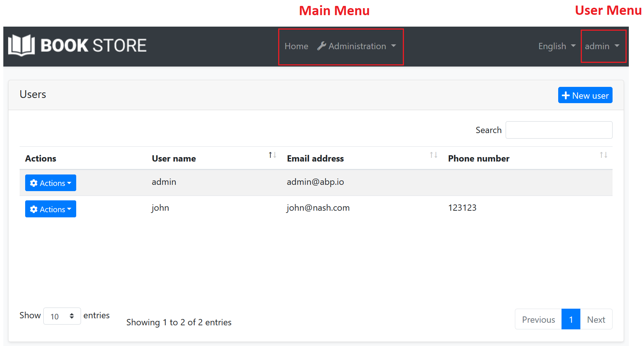Open the Administration menu
Viewport: 644px width, 346px height.
(357, 46)
